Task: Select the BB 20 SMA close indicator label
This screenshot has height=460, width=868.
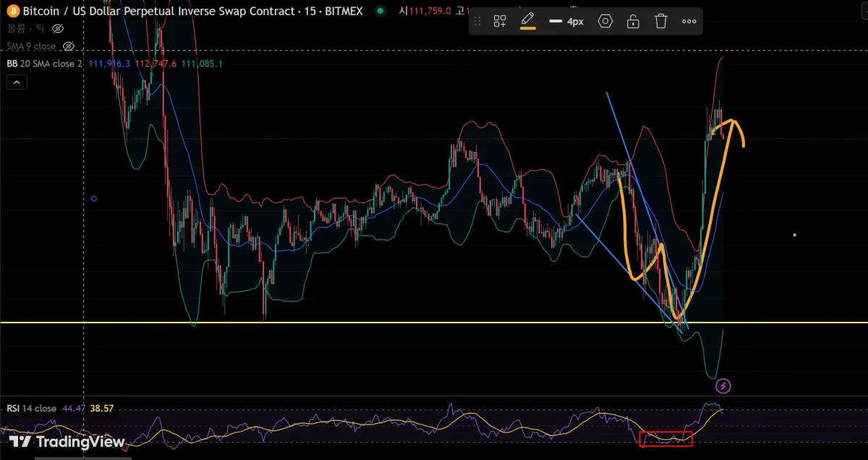Action: click(45, 64)
